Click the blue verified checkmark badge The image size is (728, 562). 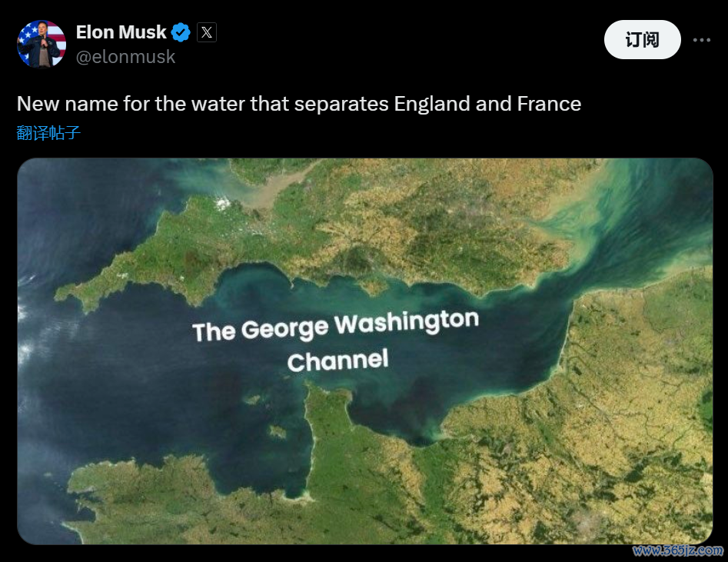tap(181, 32)
